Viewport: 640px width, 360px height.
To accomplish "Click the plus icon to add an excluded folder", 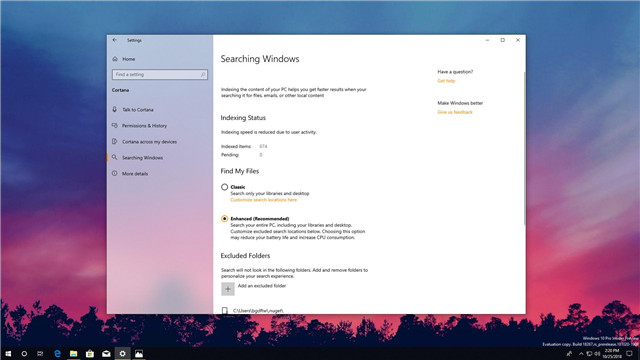I will [228, 289].
